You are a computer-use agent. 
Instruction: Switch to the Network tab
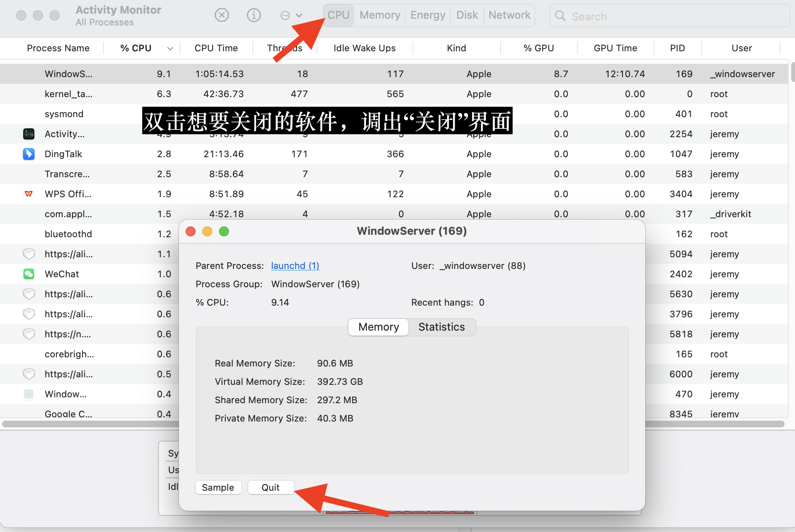(509, 15)
